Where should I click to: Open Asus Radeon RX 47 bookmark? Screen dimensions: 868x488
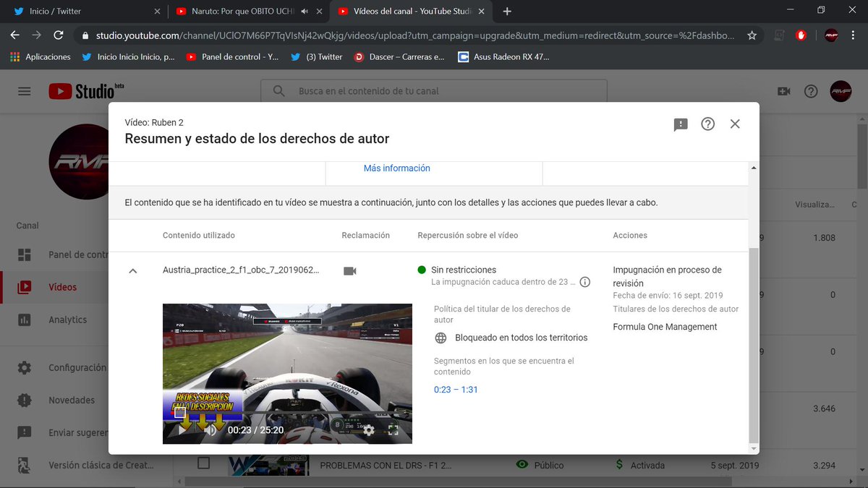coord(503,56)
